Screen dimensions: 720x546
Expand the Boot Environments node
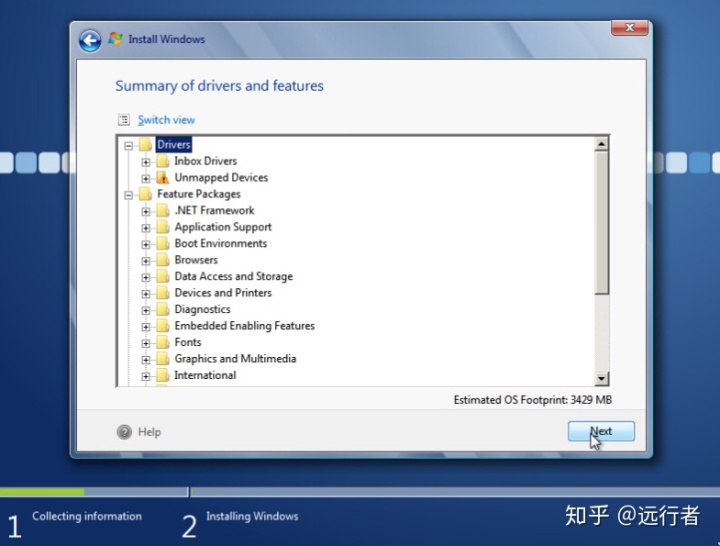(146, 244)
